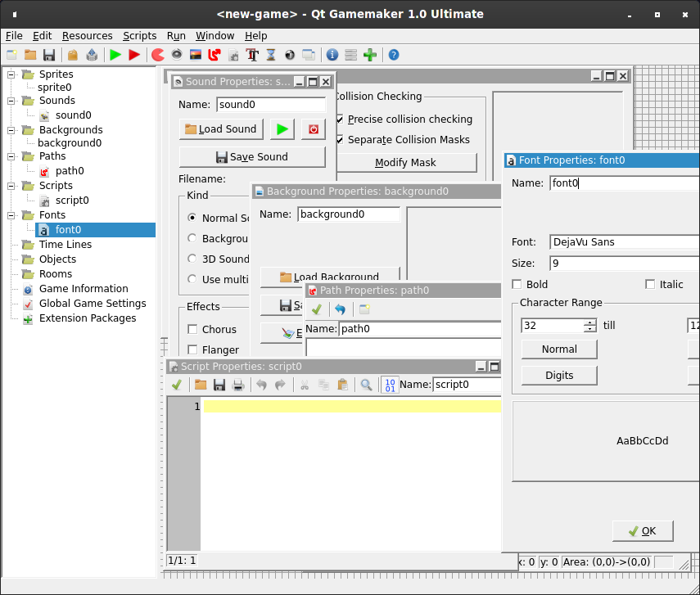This screenshot has width=700, height=595.
Task: Create a time line using the hourglass icon
Action: [x=271, y=55]
